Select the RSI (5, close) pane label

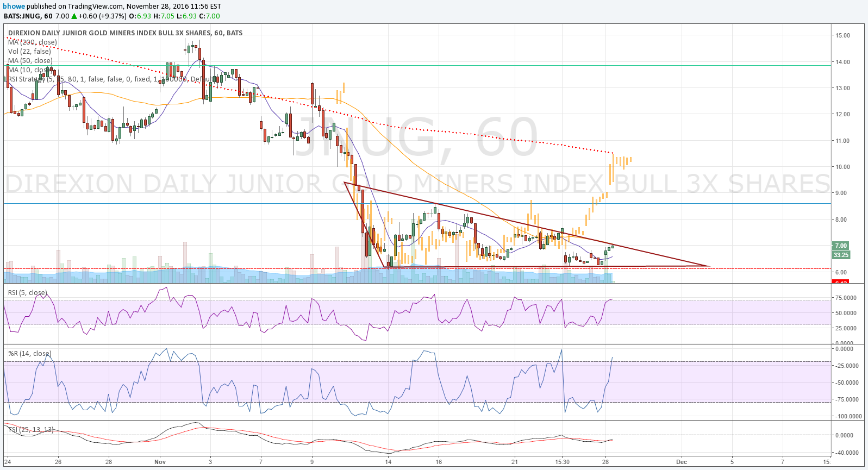(x=28, y=293)
